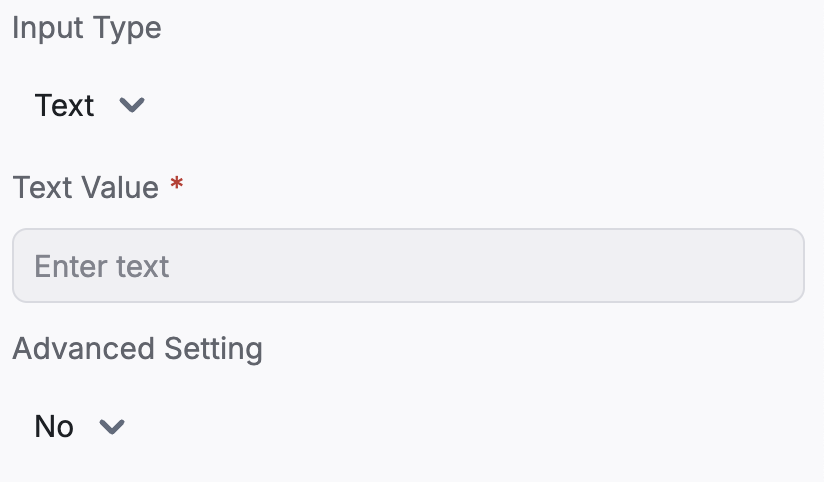Change Input Type from Text
Screen dimensions: 824x482
pos(89,105)
